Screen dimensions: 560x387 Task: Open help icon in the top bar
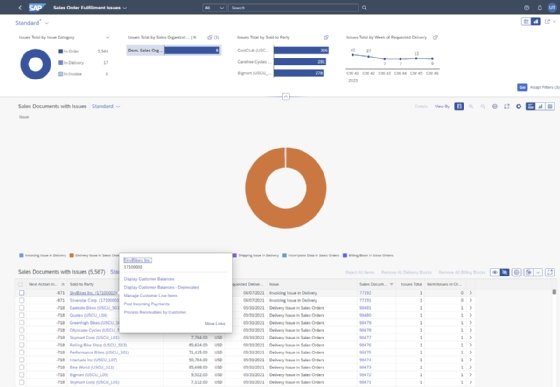coord(526,7)
